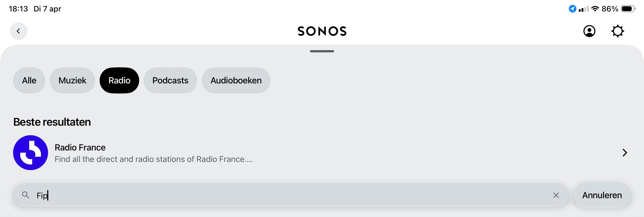Tap the location arrow status icon
Viewport: 644px width, 217px height.
pos(572,9)
